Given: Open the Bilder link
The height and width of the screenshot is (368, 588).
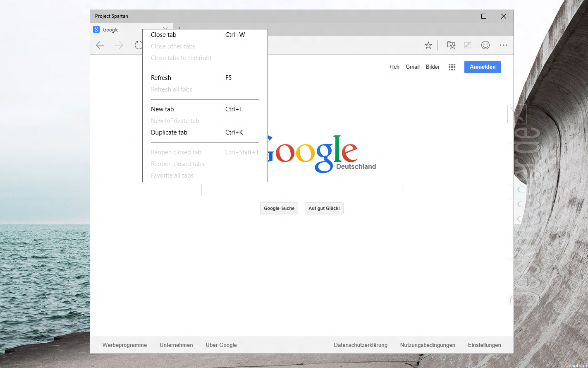Looking at the screenshot, I should click(433, 67).
